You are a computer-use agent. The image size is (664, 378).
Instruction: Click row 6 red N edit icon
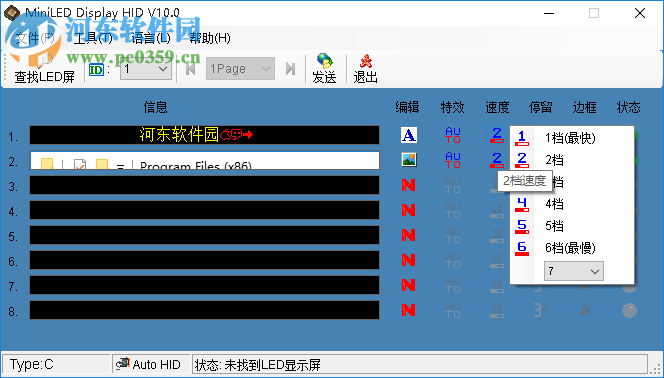click(x=408, y=260)
